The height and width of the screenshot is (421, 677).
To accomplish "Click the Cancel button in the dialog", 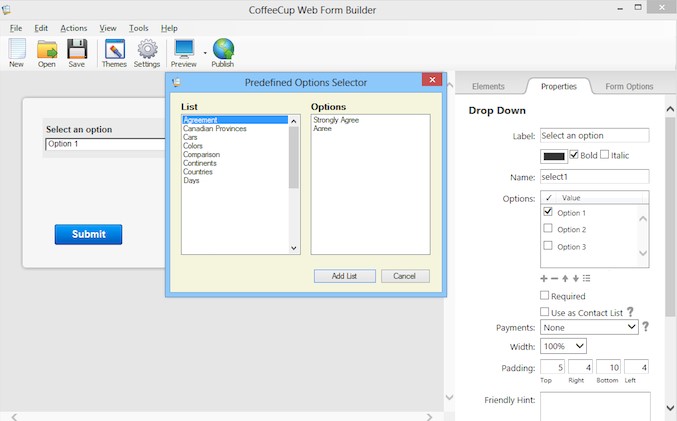I will pos(405,276).
